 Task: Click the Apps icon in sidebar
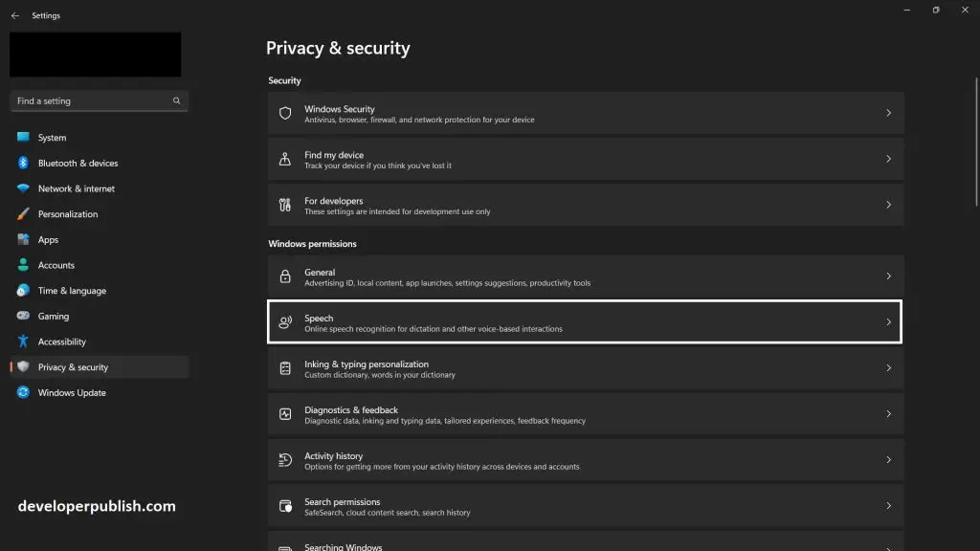23,239
